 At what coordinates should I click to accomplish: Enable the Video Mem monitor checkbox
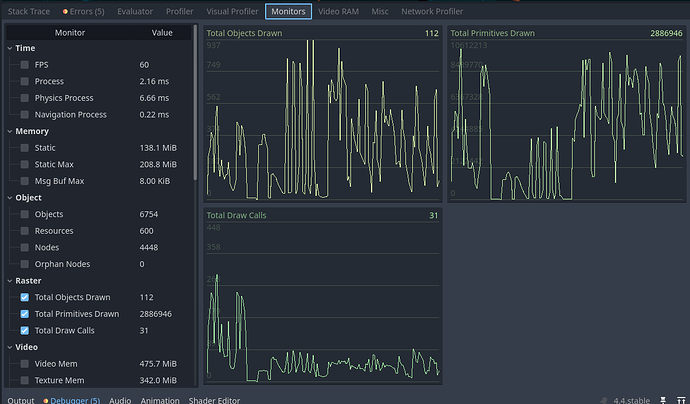pyautogui.click(x=25, y=363)
